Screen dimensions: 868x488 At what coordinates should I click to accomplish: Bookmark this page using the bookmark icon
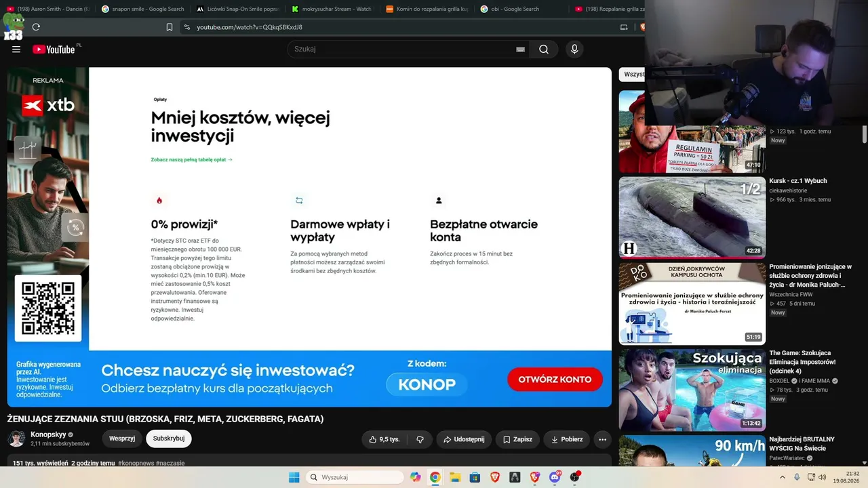[170, 27]
